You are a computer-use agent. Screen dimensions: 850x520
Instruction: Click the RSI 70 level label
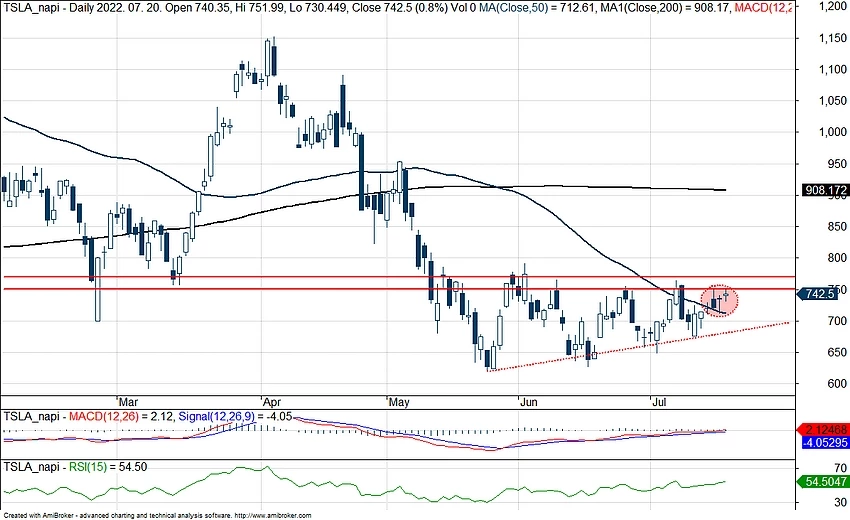[841, 467]
